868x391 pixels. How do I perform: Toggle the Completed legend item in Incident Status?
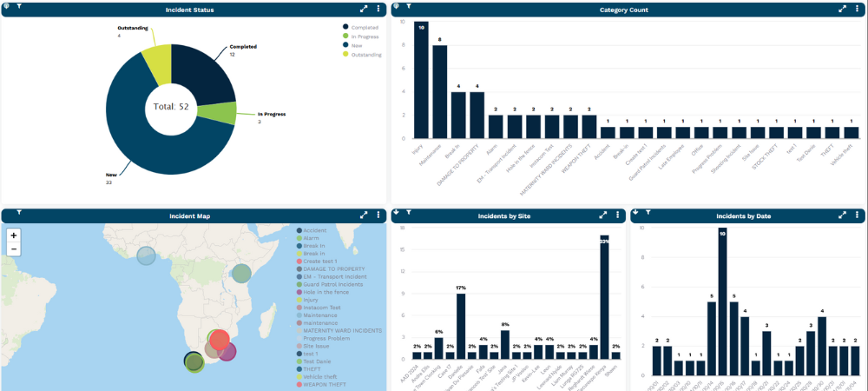click(365, 27)
